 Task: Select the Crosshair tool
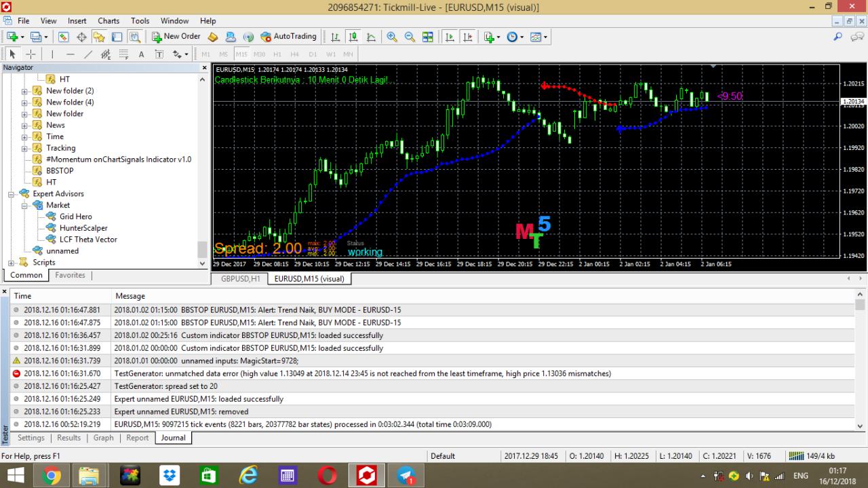pyautogui.click(x=31, y=54)
